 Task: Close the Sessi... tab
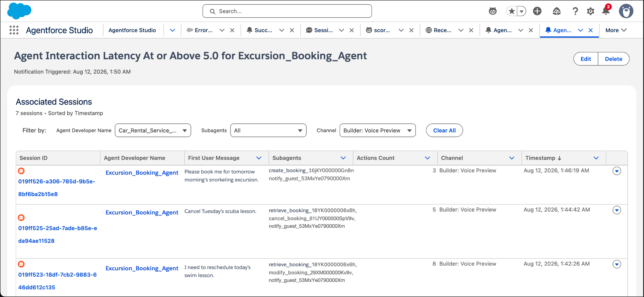[x=352, y=30]
